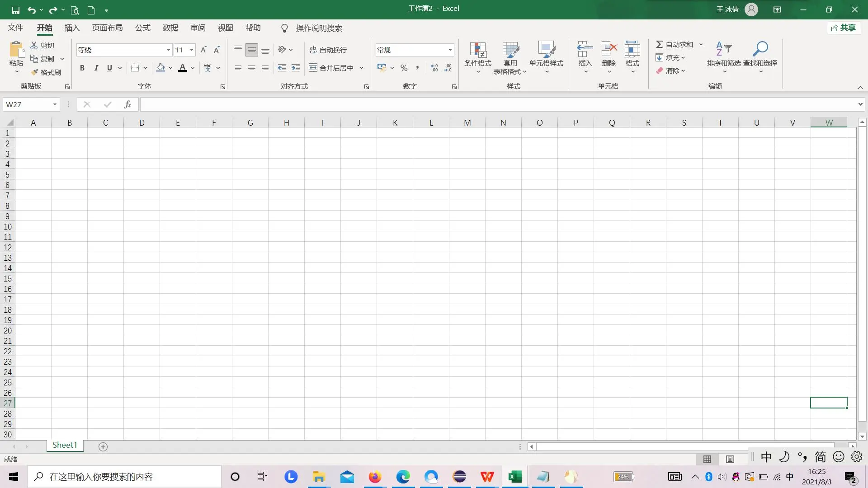868x488 pixels.
Task: Click the percent style icon
Action: click(x=404, y=68)
